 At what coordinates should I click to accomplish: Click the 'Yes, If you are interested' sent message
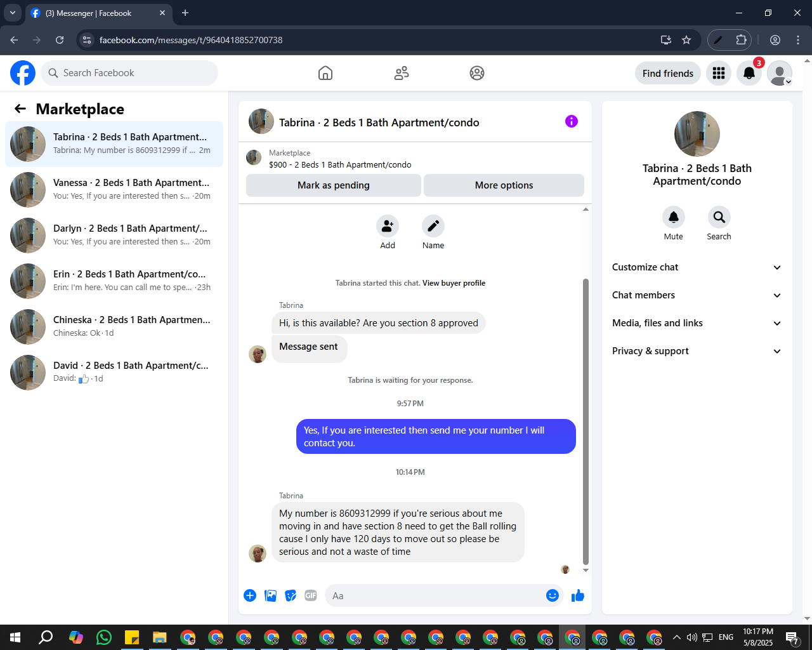pos(436,437)
